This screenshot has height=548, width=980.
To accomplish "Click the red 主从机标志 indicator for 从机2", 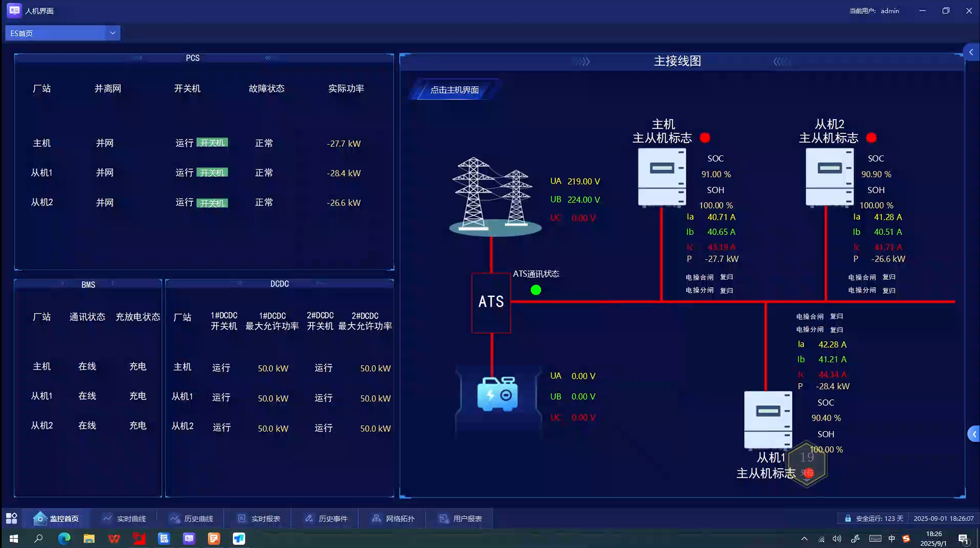I will coord(871,138).
